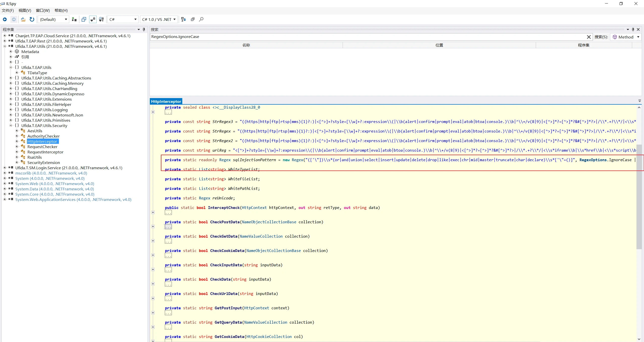Clear the search box text
Screen dimensions: 644x342
coord(589,37)
